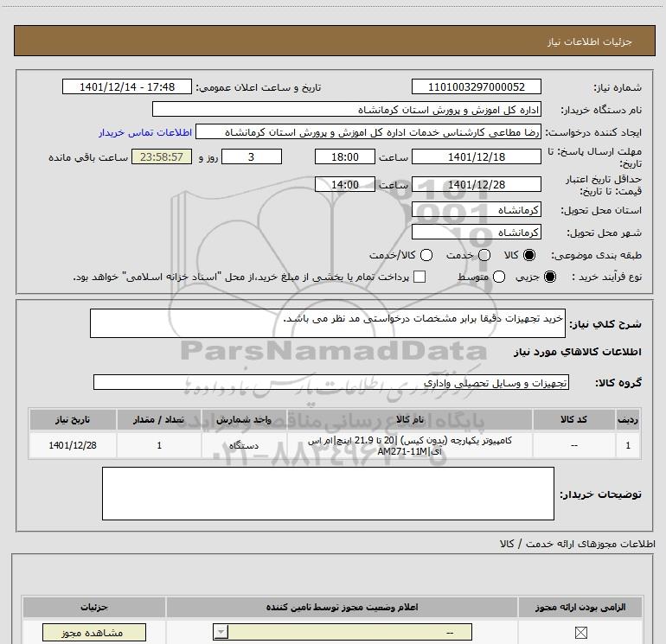666x644 pixels.
Task: Click the remaining days field showing 3
Action: tap(252, 156)
